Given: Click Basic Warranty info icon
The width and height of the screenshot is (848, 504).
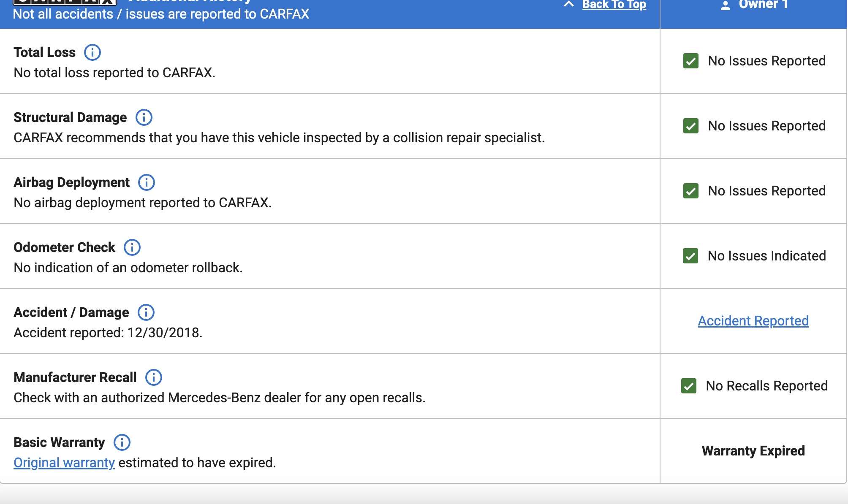Looking at the screenshot, I should pyautogui.click(x=122, y=442).
